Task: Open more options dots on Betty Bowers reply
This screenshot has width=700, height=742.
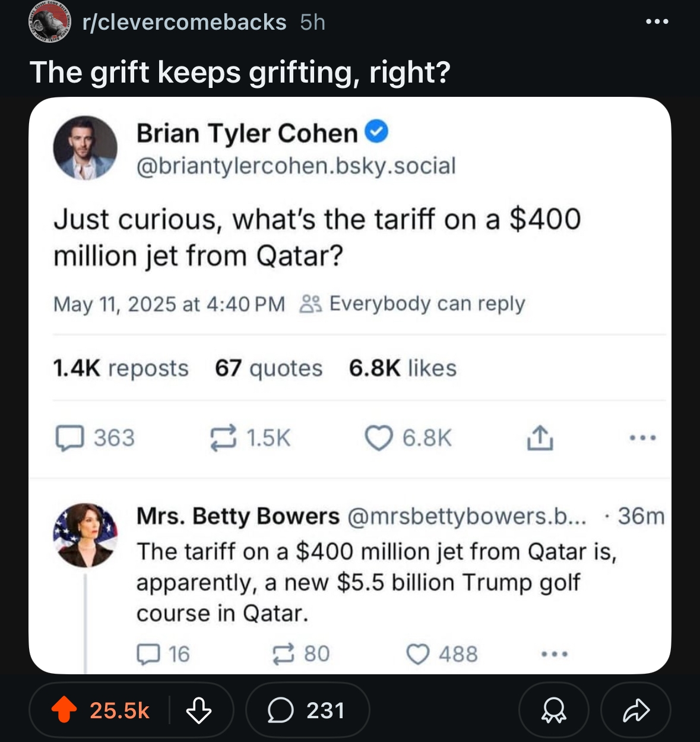Action: (555, 654)
